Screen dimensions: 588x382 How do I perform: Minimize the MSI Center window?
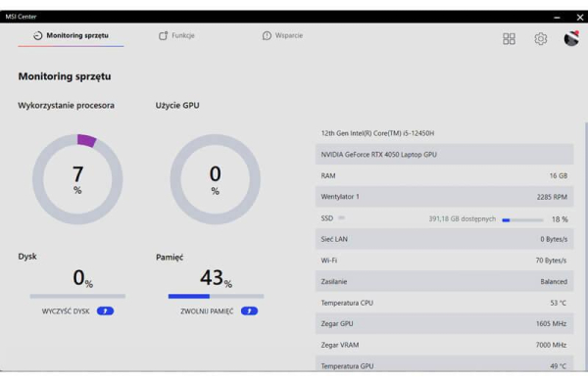(557, 18)
